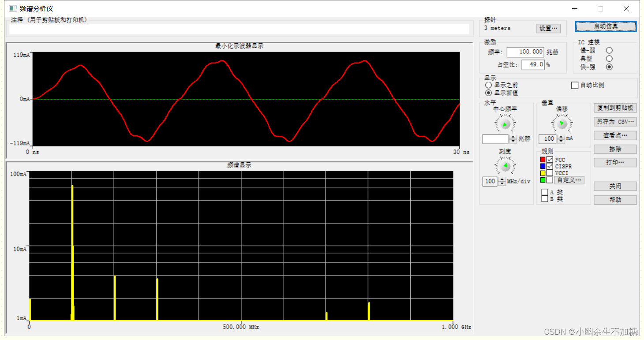Click 复制到剪贴板 copy to clipboard button
The height and width of the screenshot is (340, 644).
(x=615, y=108)
